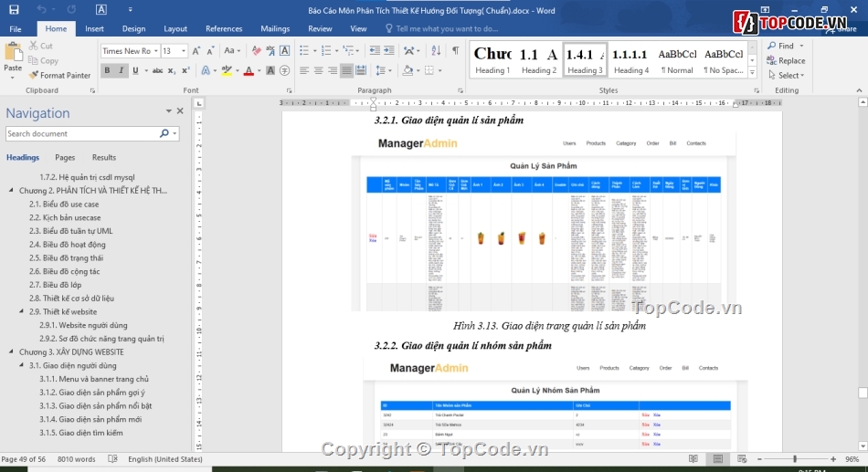The image size is (868, 472).
Task: Decrease paragraph indent
Action: pyautogui.click(x=375, y=51)
